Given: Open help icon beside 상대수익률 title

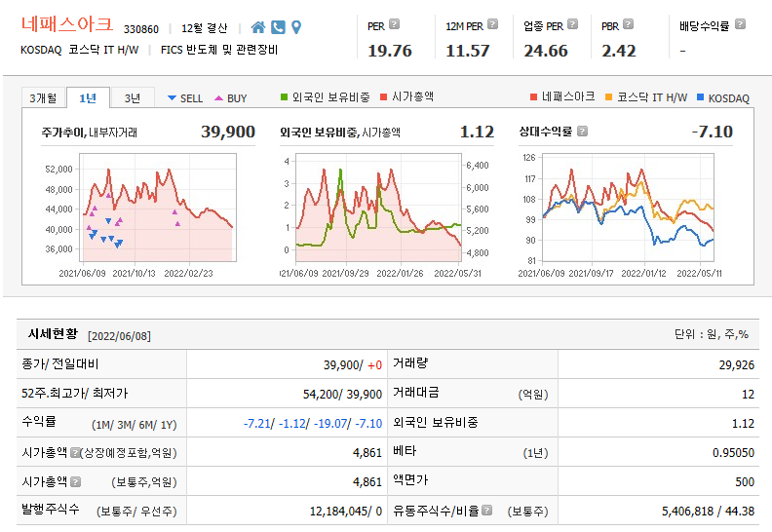Looking at the screenshot, I should click(x=583, y=132).
